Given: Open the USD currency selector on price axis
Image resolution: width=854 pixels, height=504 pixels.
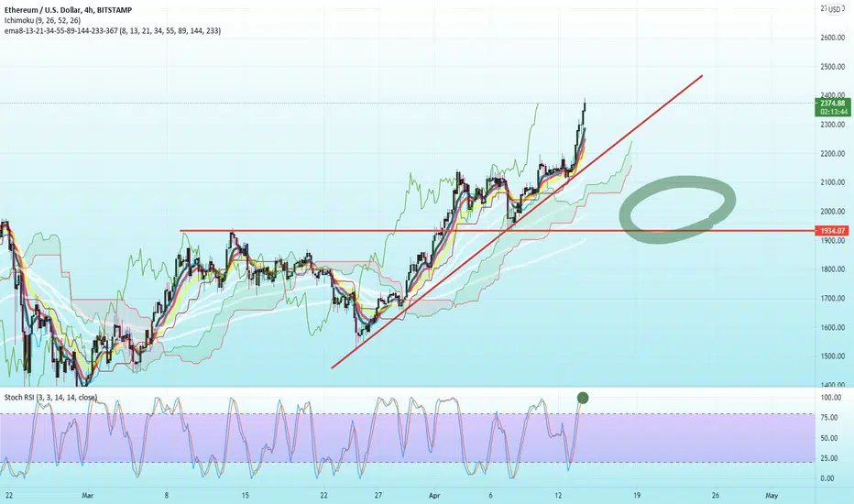Looking at the screenshot, I should coord(834,9).
